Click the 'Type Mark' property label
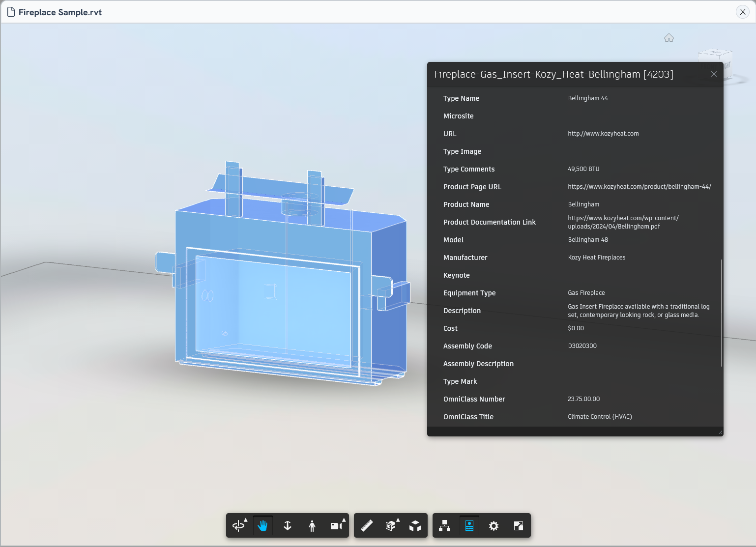756x547 pixels. (460, 381)
